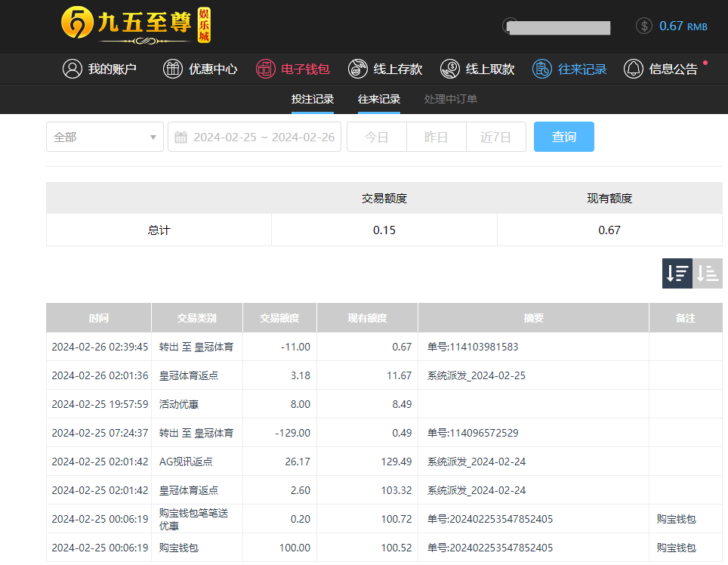The width and height of the screenshot is (728, 565).
Task: Select the 今日 date range button
Action: [377, 137]
